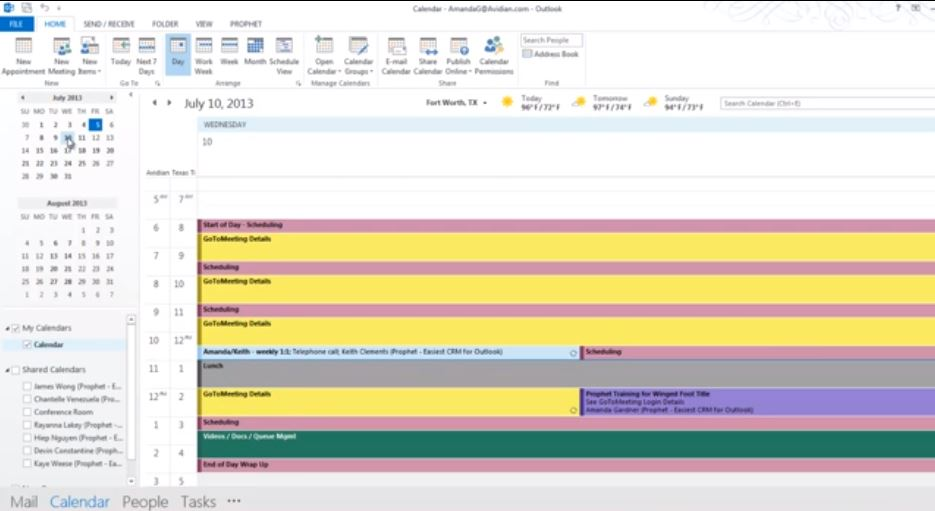
Task: Open Calendar Permissions
Action: coord(494,55)
